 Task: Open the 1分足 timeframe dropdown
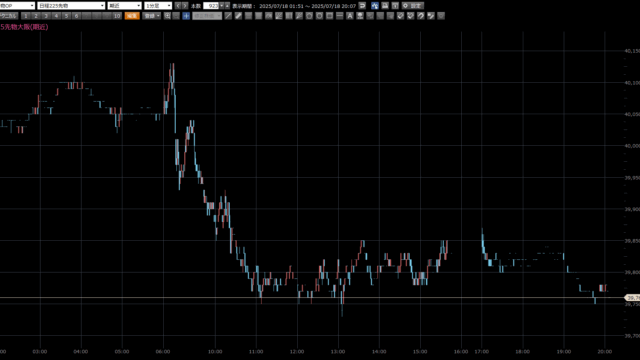click(x=158, y=6)
